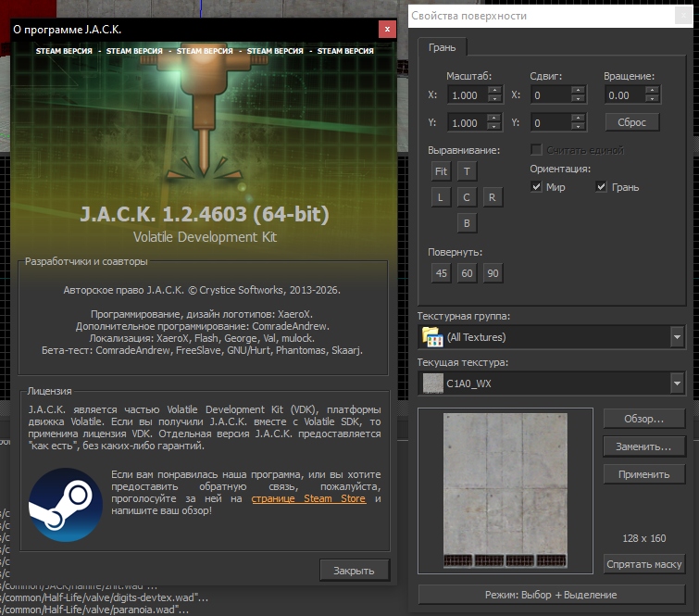Click the Применить button
The height and width of the screenshot is (616, 699).
[x=643, y=474]
